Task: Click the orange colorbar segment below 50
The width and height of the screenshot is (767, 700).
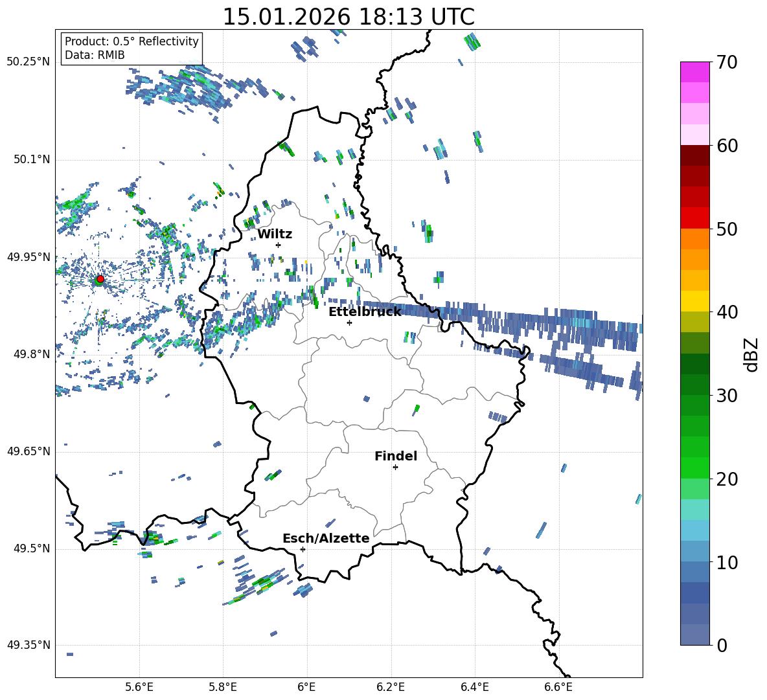Action: coord(694,239)
